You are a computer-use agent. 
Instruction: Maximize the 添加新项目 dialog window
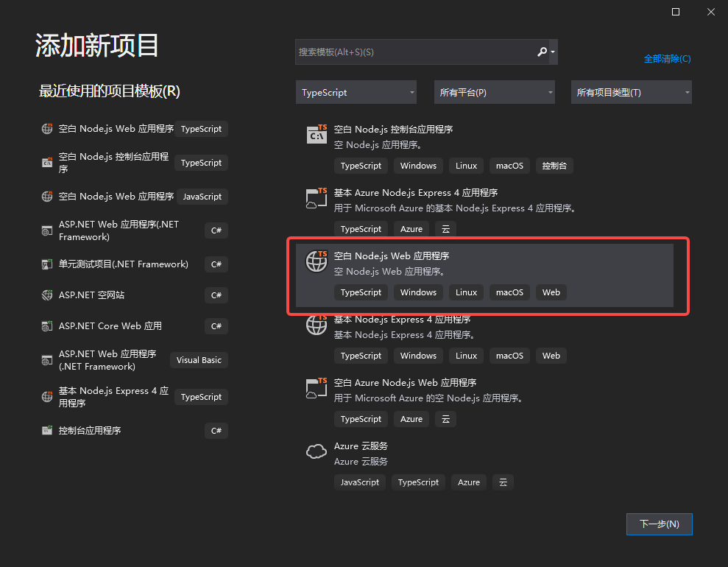676,12
